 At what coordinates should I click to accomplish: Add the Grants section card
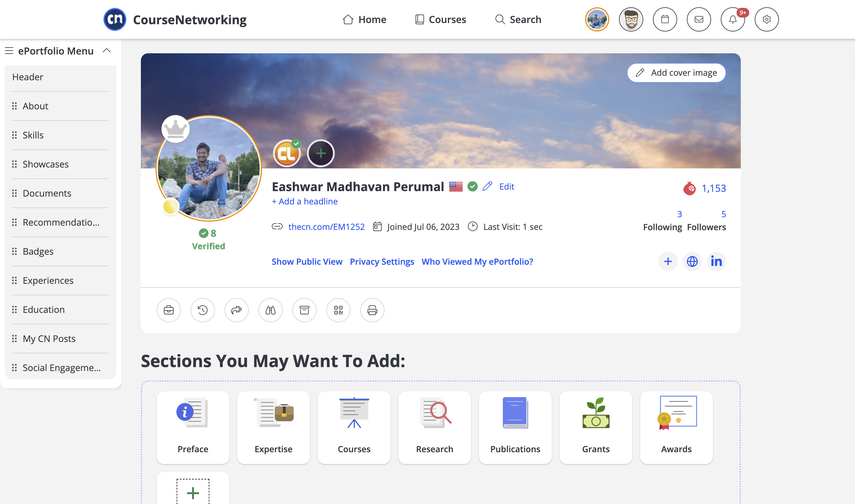[x=596, y=428]
